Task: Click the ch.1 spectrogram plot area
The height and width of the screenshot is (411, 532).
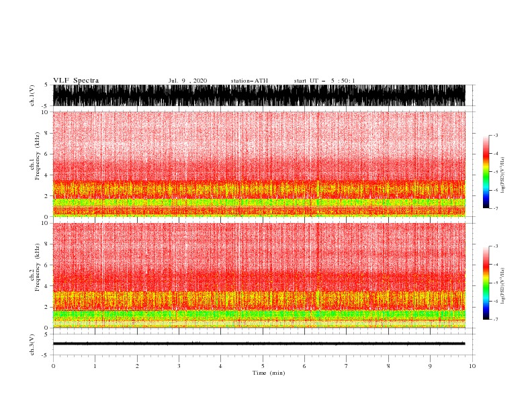Action: (259, 164)
